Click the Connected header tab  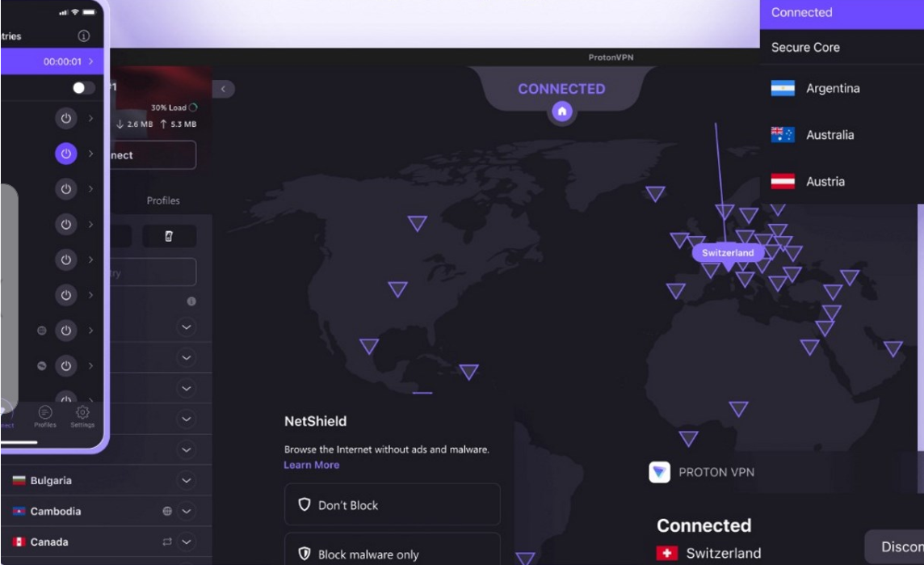842,13
